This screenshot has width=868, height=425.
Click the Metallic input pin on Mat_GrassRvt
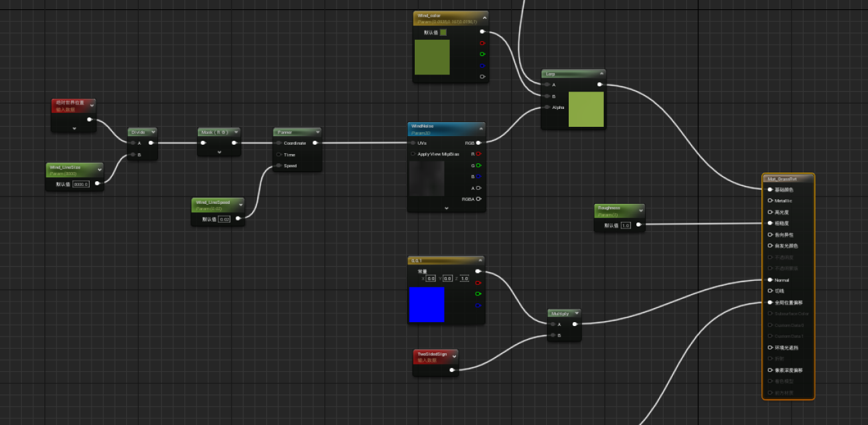(770, 201)
